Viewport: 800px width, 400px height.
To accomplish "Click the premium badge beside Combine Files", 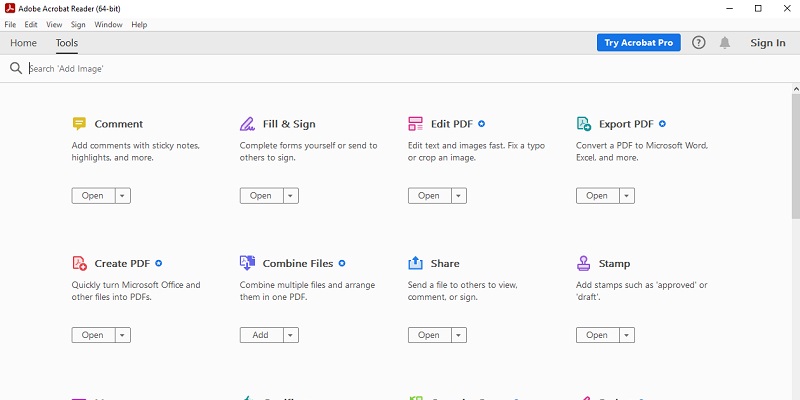I will 342,263.
